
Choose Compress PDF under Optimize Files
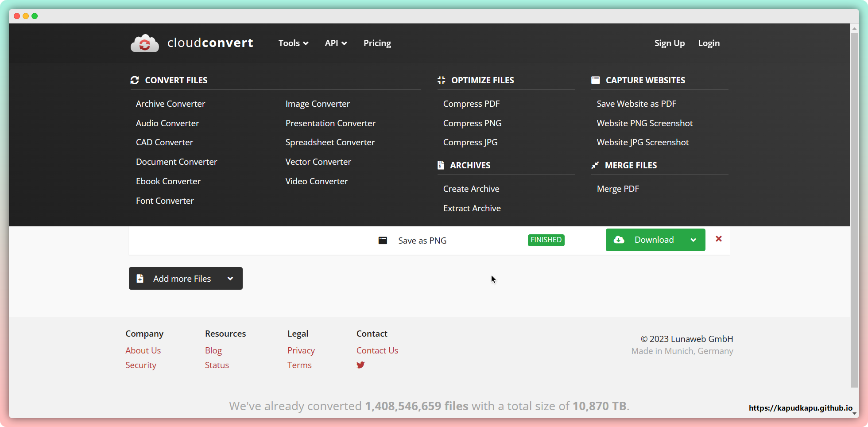[471, 104]
